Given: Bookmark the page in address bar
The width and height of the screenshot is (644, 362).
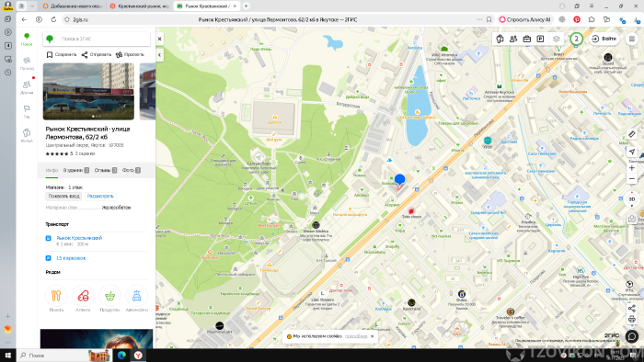Looking at the screenshot, I should click(489, 19).
